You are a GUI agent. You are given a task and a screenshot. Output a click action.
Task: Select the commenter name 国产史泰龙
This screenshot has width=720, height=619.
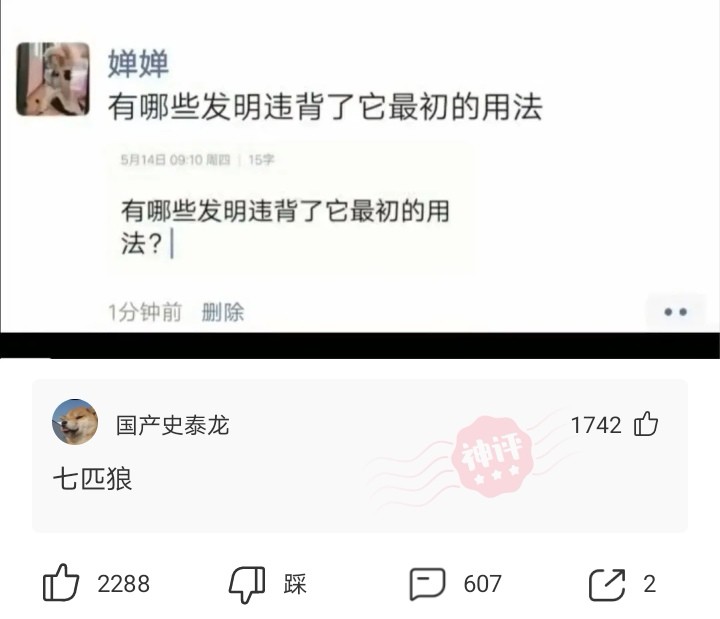point(172,425)
